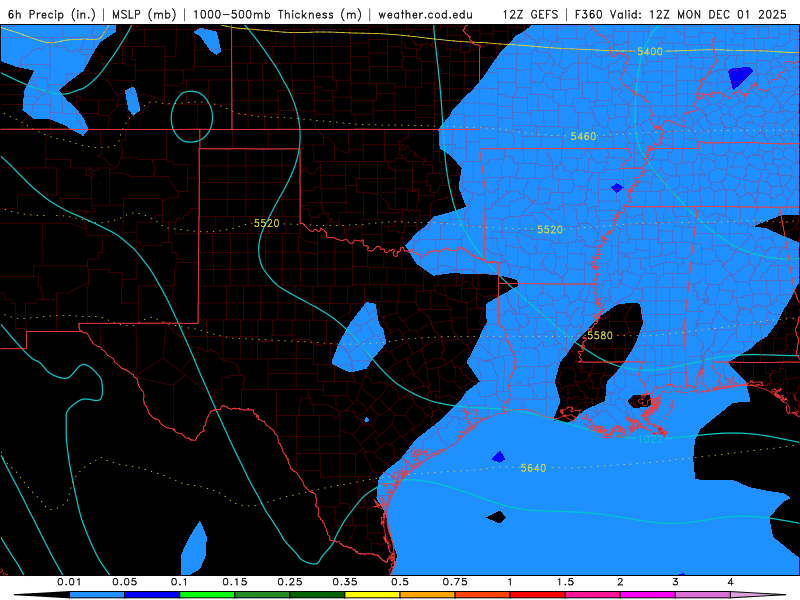Click the '1000-500mb Thickness (m)' header label

277,14
